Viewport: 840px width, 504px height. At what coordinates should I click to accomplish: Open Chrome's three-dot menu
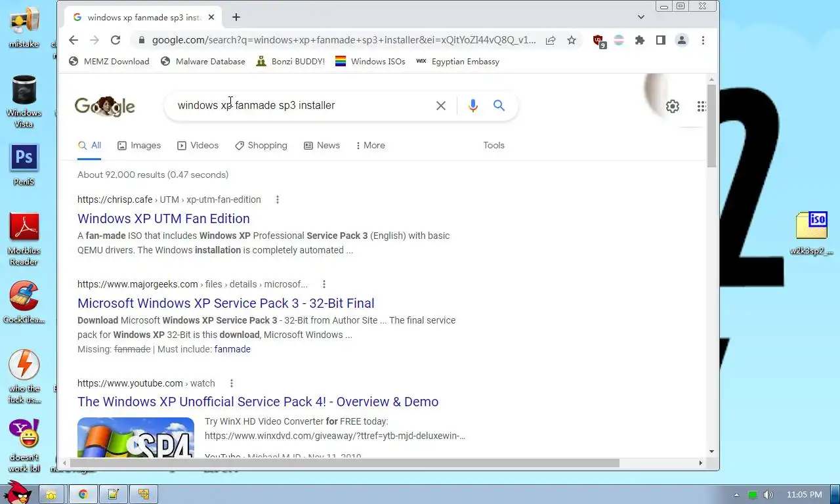[x=703, y=40]
